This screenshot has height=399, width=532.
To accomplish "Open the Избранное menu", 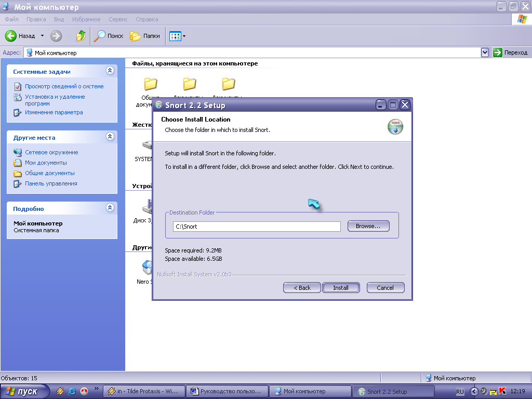I will pos(86,19).
